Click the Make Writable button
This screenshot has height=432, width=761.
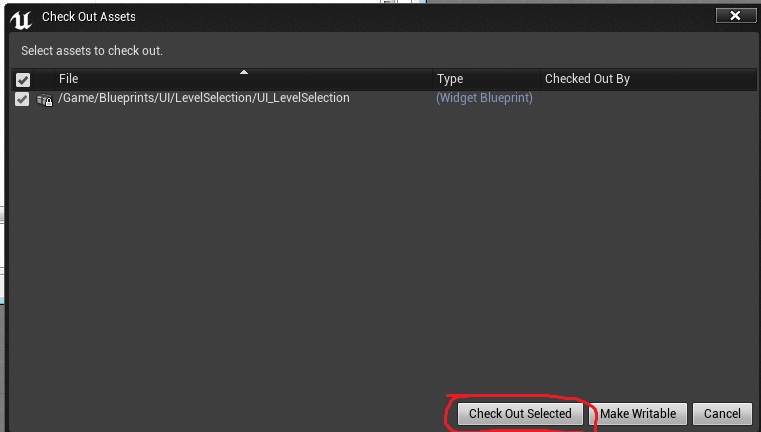638,414
